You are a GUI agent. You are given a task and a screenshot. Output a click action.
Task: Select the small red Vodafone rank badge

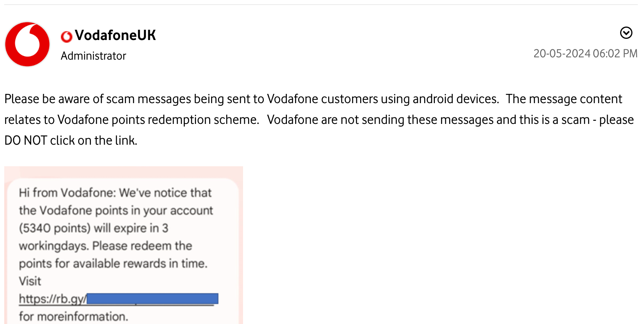point(67,36)
